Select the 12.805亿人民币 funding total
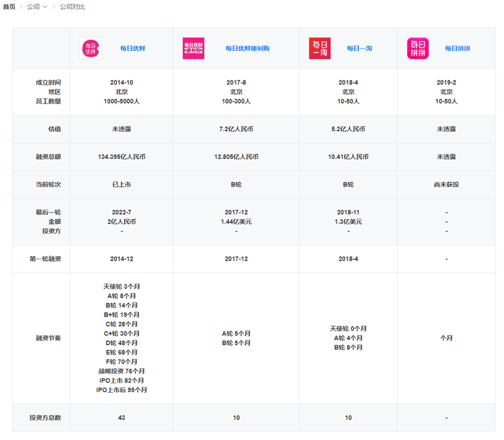The image size is (504, 440). pyautogui.click(x=236, y=156)
